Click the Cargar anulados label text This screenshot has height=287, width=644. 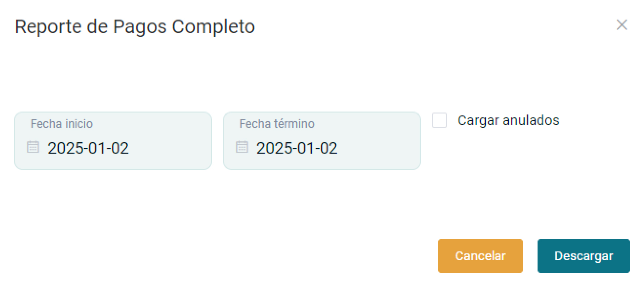coord(508,121)
